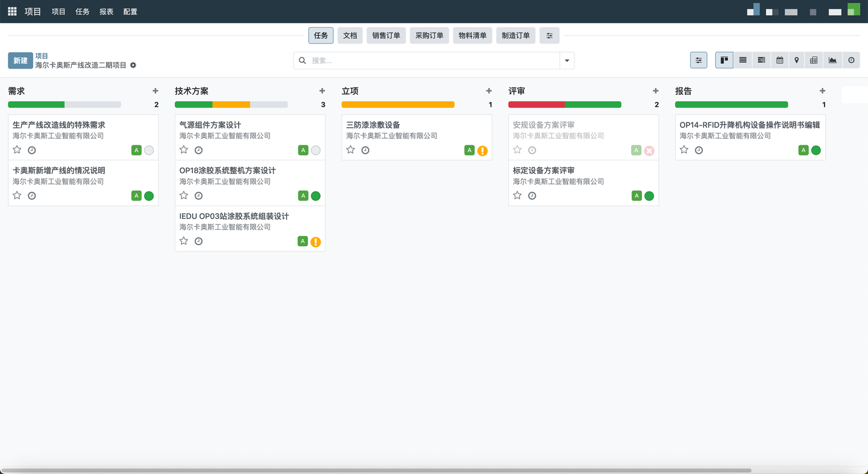Change green state of 标定设备方案评审
Image resolution: width=868 pixels, height=474 pixels.
pyautogui.click(x=649, y=196)
